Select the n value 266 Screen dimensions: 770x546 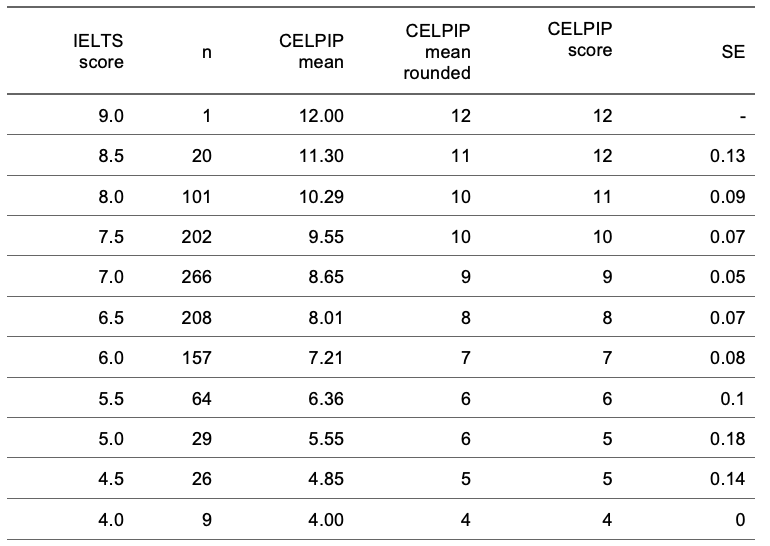pyautogui.click(x=196, y=277)
